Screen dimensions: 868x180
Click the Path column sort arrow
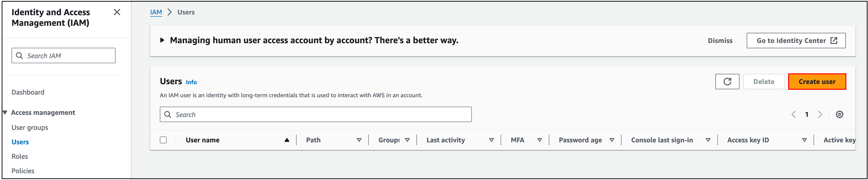pyautogui.click(x=359, y=140)
